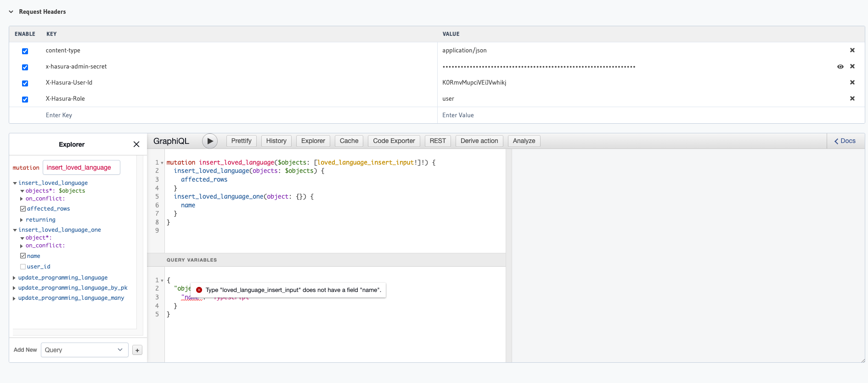Fold the query variables at line 1
This screenshot has width=868, height=383.
click(162, 280)
